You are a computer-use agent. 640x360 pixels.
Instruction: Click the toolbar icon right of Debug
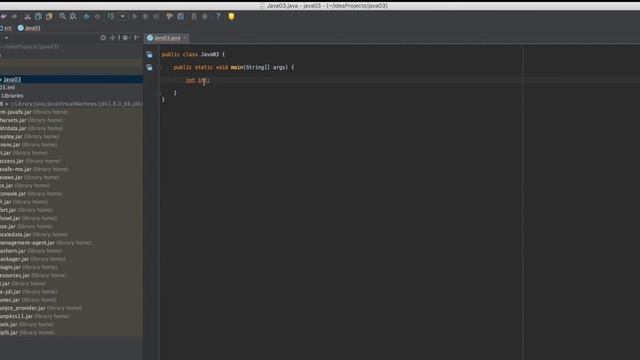[156, 16]
